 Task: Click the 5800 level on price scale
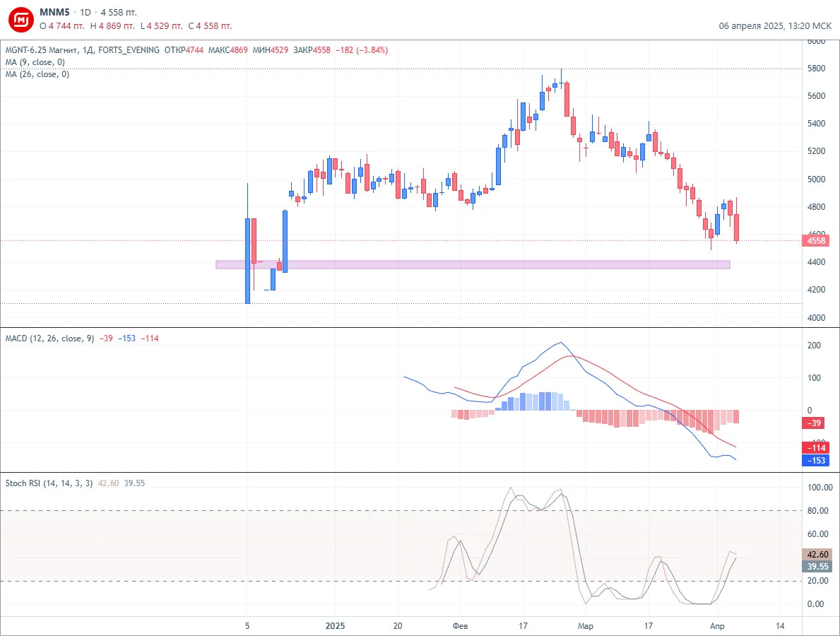click(816, 69)
